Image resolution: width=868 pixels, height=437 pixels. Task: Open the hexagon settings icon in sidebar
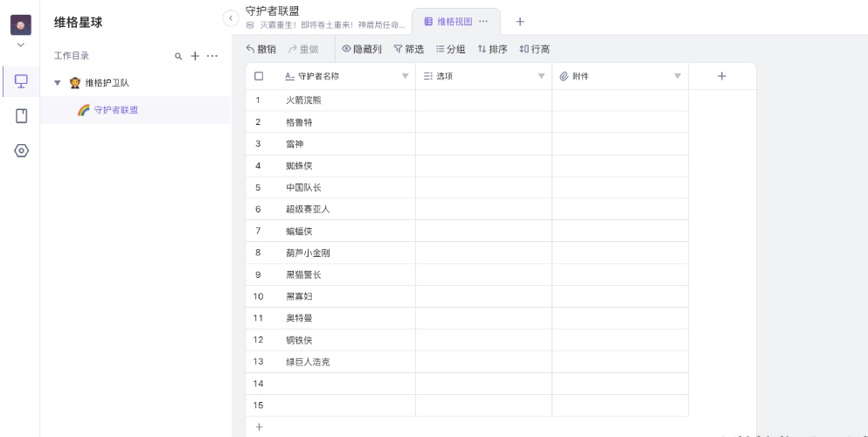tap(21, 150)
